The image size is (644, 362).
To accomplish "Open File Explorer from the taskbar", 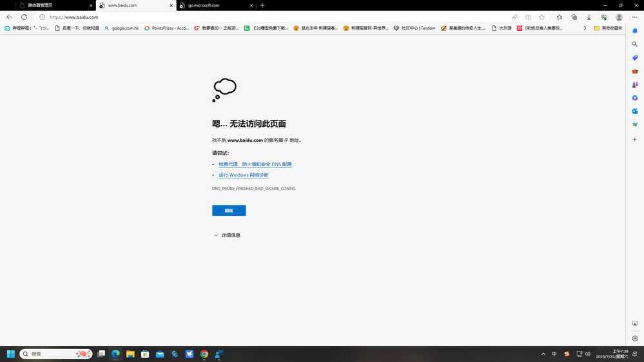I will pos(130,354).
